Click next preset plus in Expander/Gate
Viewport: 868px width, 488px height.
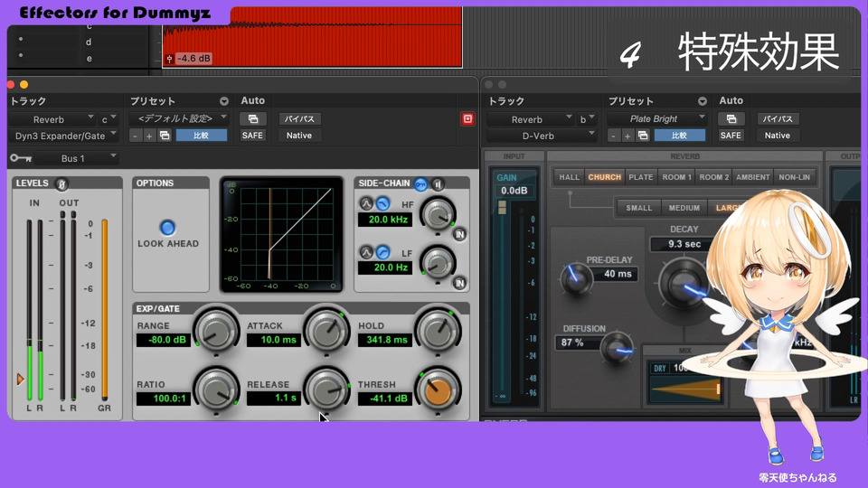pos(149,136)
